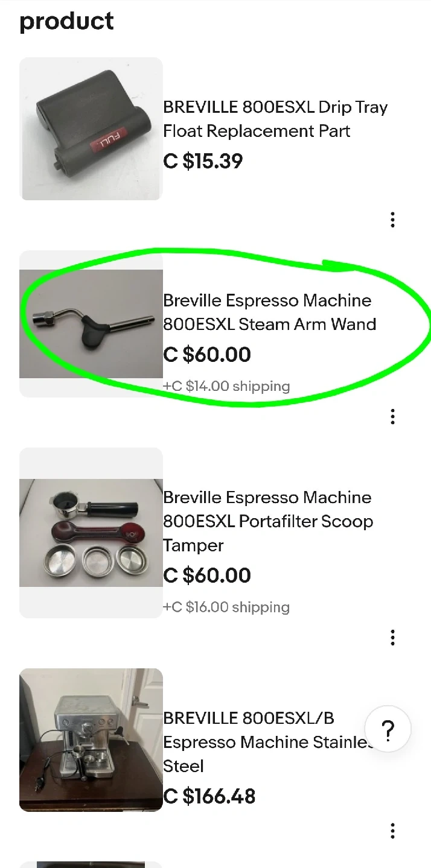431x868 pixels.
Task: Open BREVILLE 800ESXL Drip Tray Float title
Action: (275, 119)
